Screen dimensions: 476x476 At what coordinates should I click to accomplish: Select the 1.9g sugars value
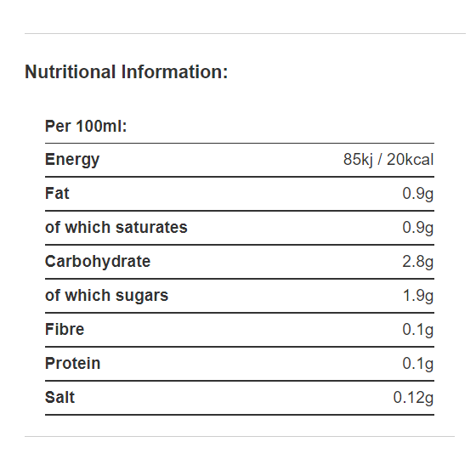click(418, 296)
